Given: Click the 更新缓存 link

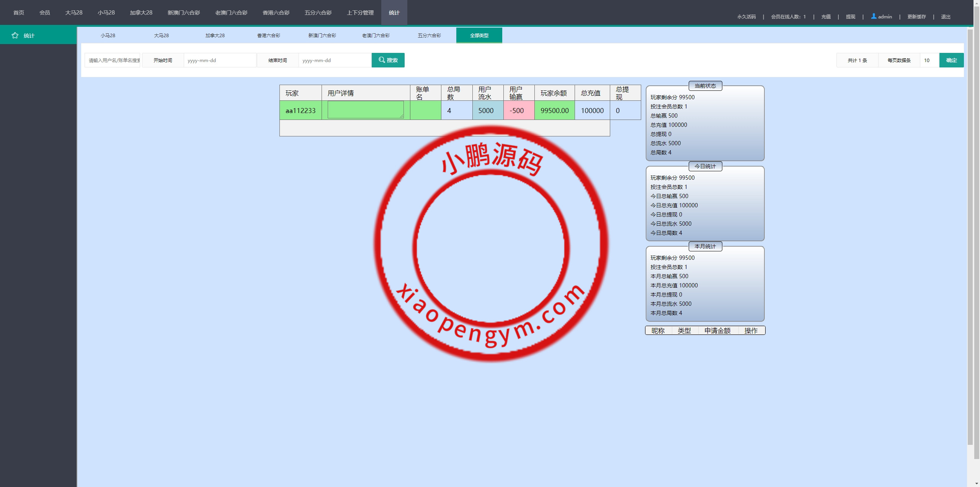Looking at the screenshot, I should [916, 16].
